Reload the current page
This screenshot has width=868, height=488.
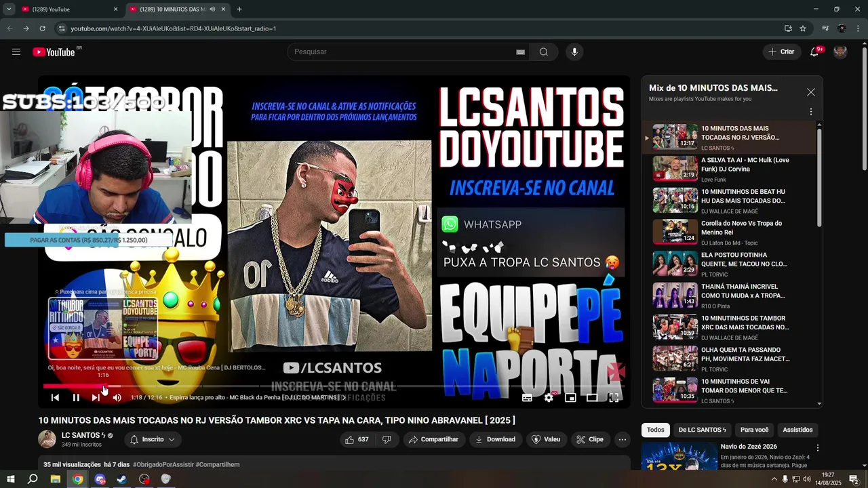tap(42, 28)
